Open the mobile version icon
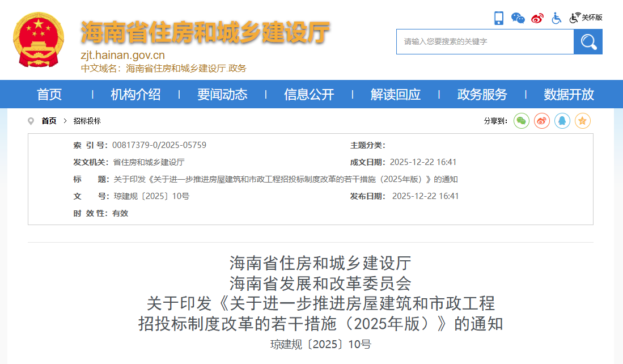Viewport: 623px width, 364px height. tap(499, 18)
